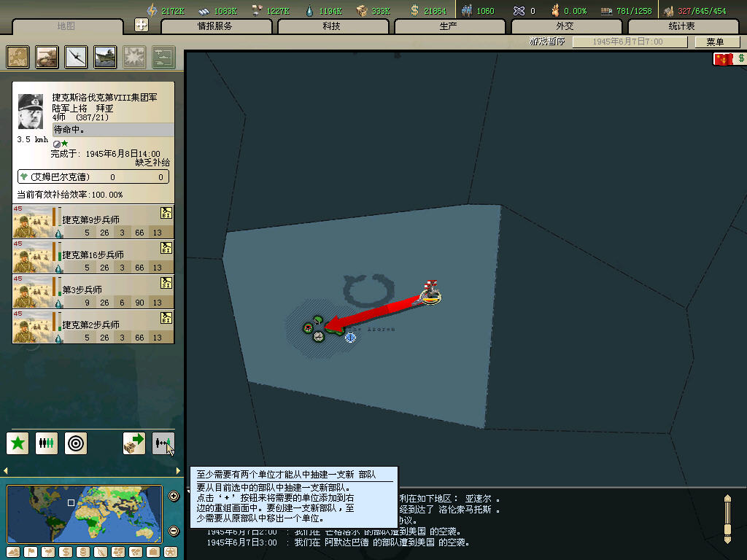This screenshot has height=560, width=747.
Task: Click the transport capacity icon showing 781/1258
Action: pos(606,10)
